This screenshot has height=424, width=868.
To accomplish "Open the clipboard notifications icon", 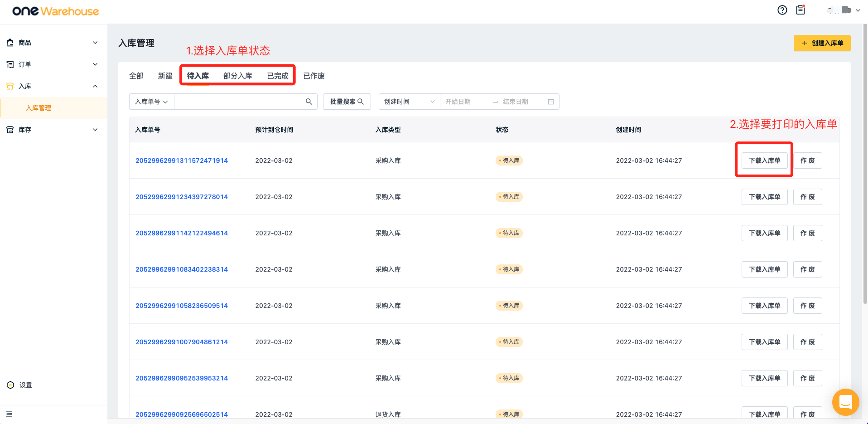I will point(800,10).
